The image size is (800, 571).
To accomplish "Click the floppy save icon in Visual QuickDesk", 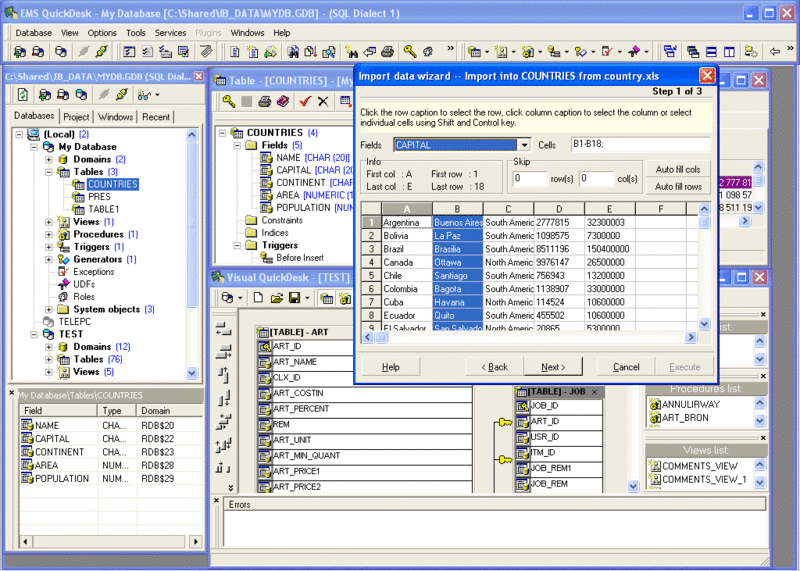I will pos(294,297).
